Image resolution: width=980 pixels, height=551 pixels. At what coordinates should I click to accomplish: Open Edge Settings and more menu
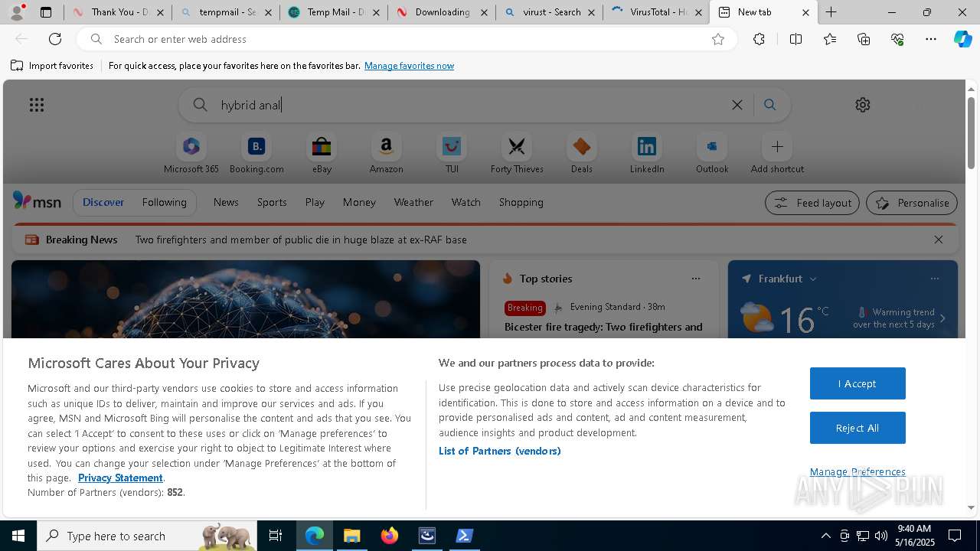pos(931,39)
